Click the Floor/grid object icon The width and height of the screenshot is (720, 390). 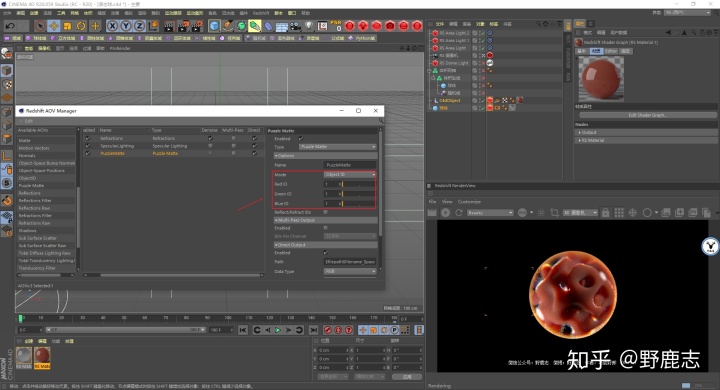coord(281,26)
